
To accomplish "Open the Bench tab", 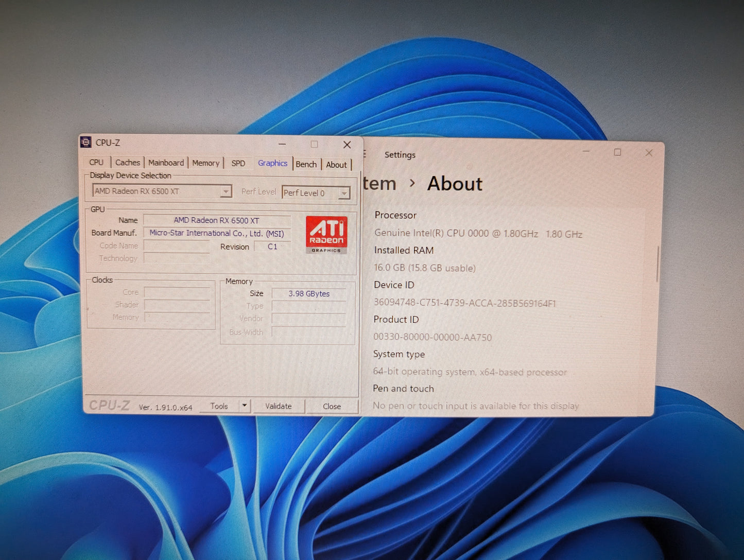I will click(306, 164).
